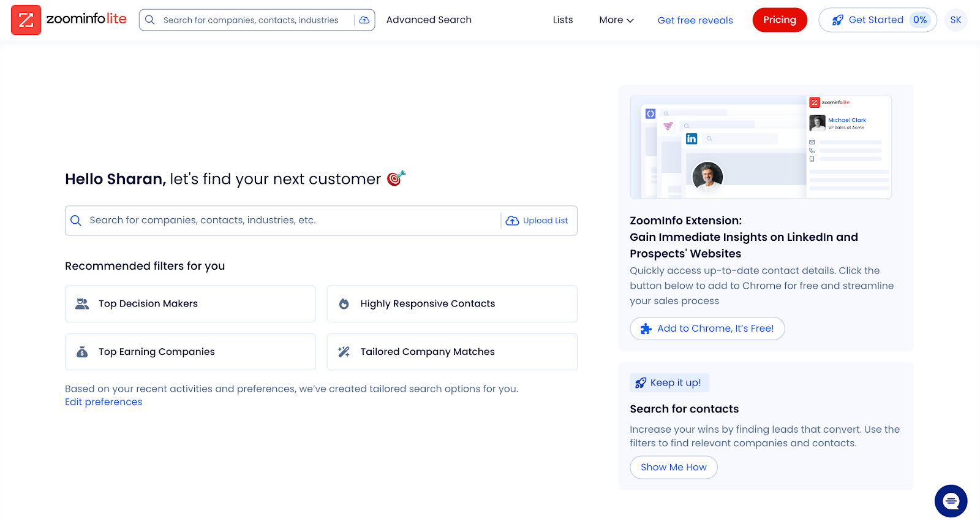Select the Top Earning Companies filter card
This screenshot has height=521, width=980.
click(190, 352)
